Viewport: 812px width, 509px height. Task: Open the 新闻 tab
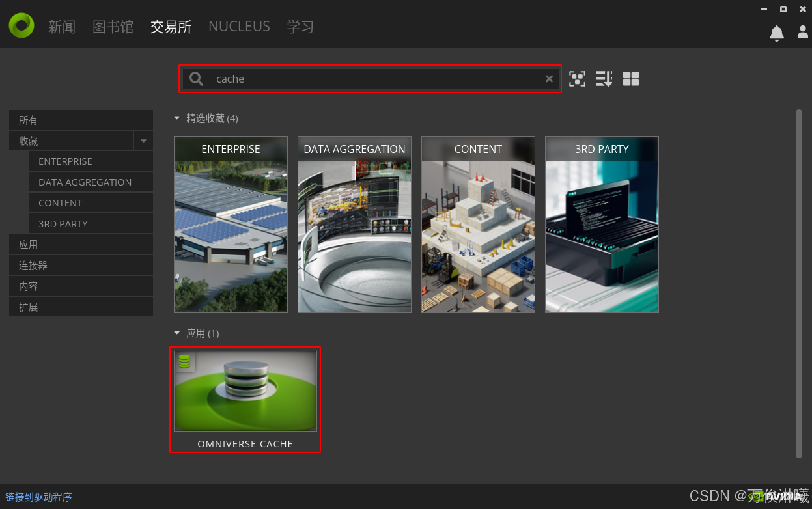[x=62, y=27]
